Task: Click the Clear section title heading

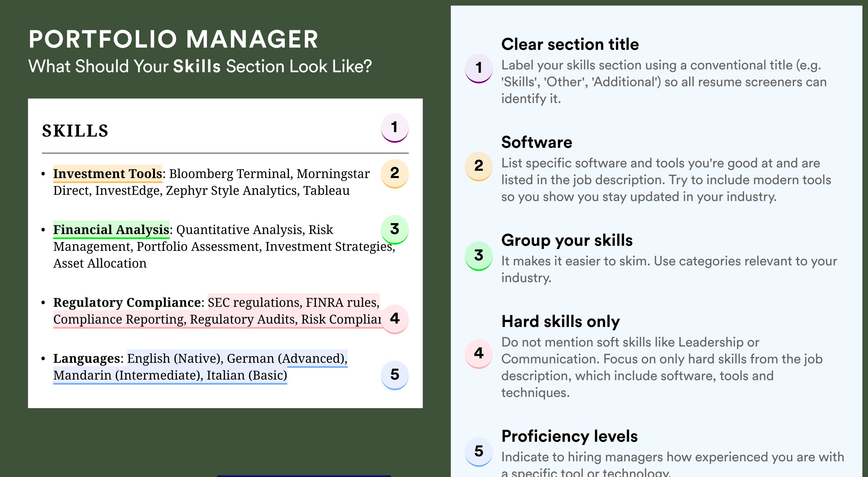Action: coord(570,45)
